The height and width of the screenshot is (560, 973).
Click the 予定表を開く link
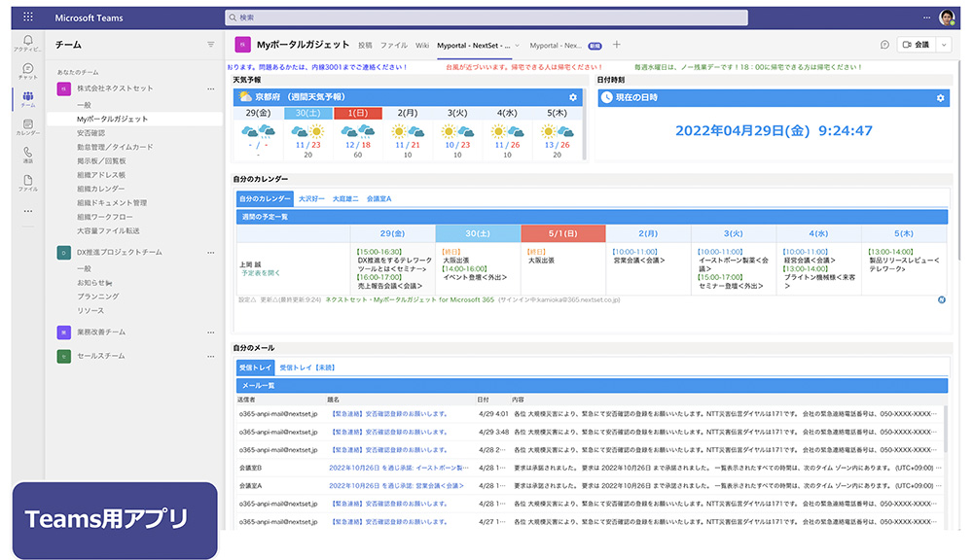tap(261, 273)
